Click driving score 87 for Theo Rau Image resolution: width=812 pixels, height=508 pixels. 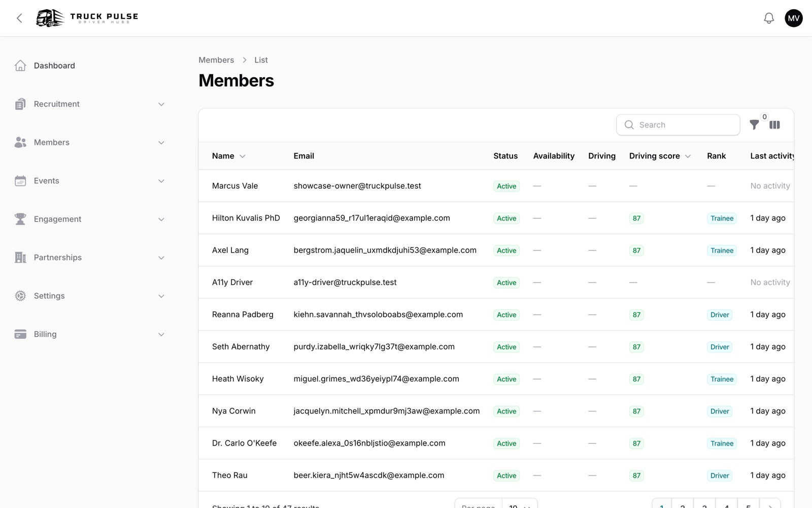point(636,476)
